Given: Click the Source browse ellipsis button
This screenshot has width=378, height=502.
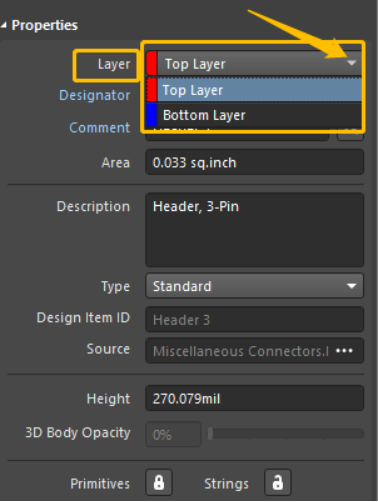Looking at the screenshot, I should (x=344, y=351).
